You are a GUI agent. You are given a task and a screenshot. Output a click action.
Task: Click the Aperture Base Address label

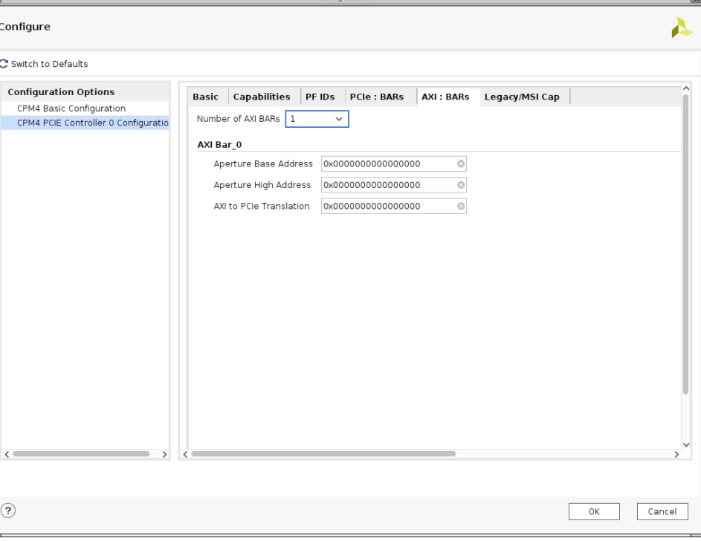(263, 164)
